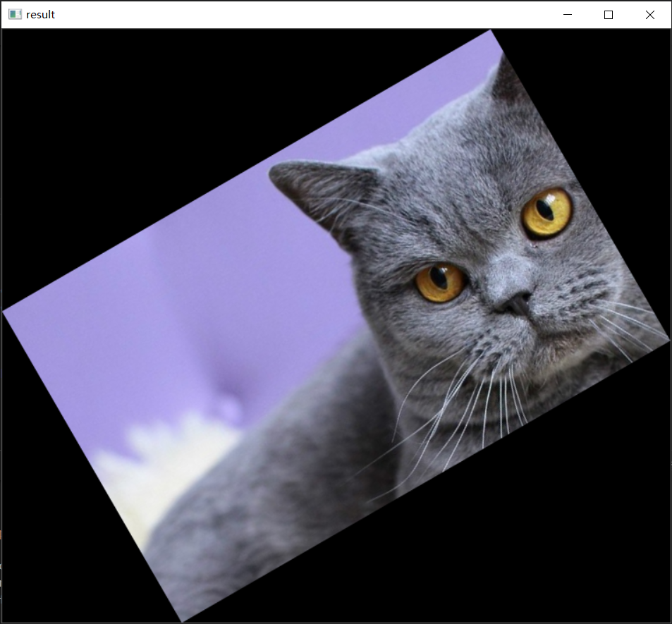Click the "result" window title text
The width and height of the screenshot is (672, 624).
point(40,15)
